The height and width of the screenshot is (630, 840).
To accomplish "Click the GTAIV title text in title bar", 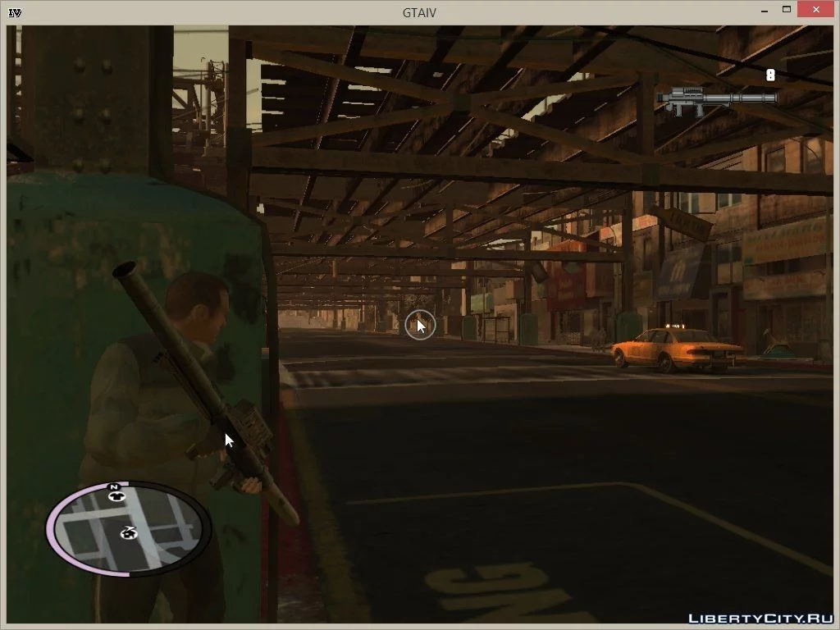I will (419, 13).
